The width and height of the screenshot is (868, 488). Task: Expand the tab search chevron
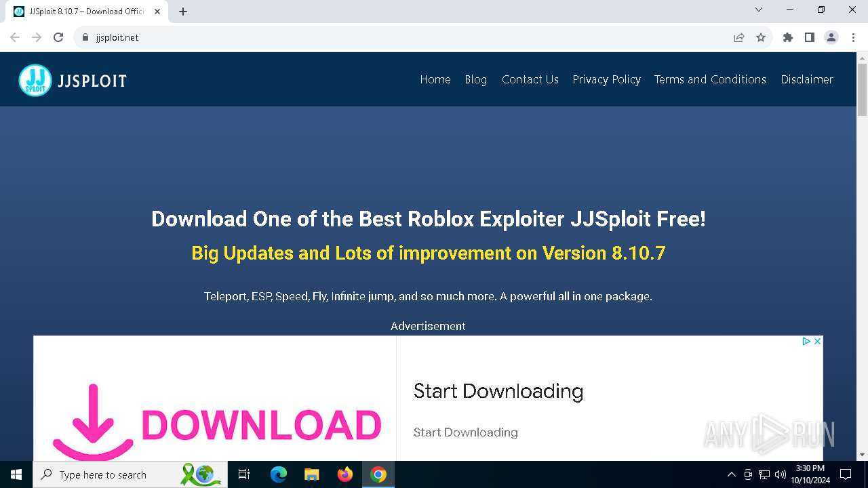[x=759, y=10]
